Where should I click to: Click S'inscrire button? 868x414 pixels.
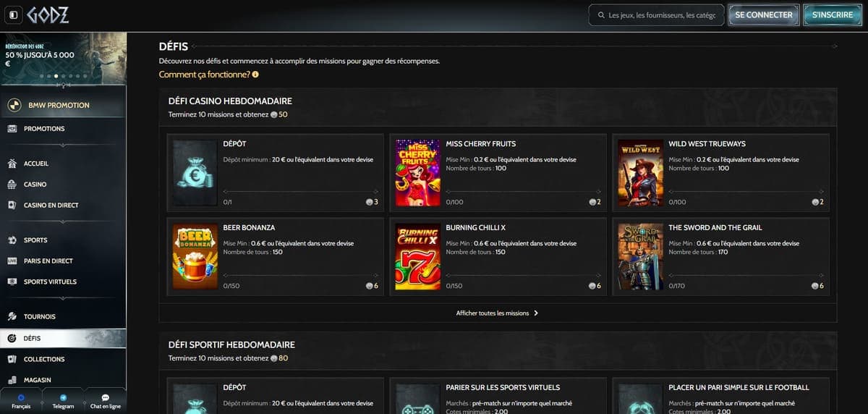click(x=833, y=15)
